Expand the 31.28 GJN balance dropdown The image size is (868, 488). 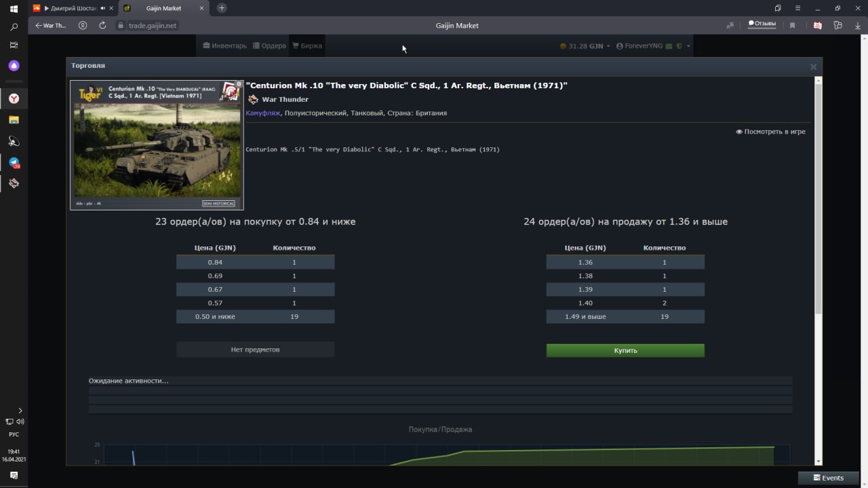pos(585,46)
